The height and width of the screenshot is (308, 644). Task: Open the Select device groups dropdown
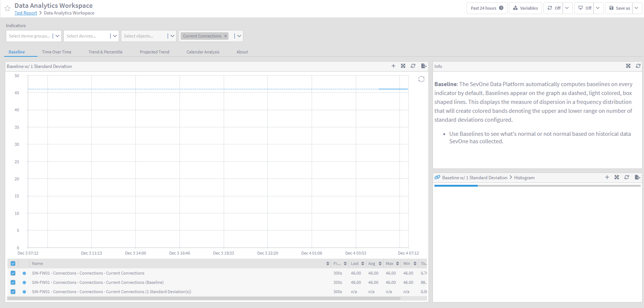click(x=34, y=36)
